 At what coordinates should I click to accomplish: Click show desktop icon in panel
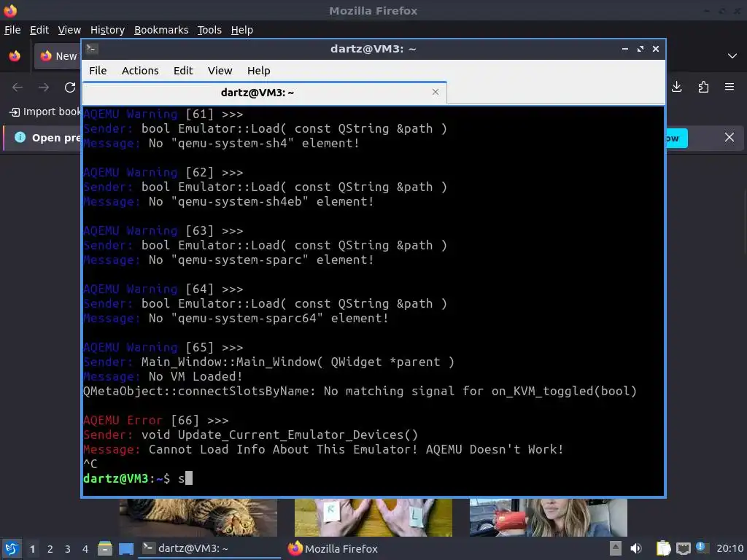126,549
